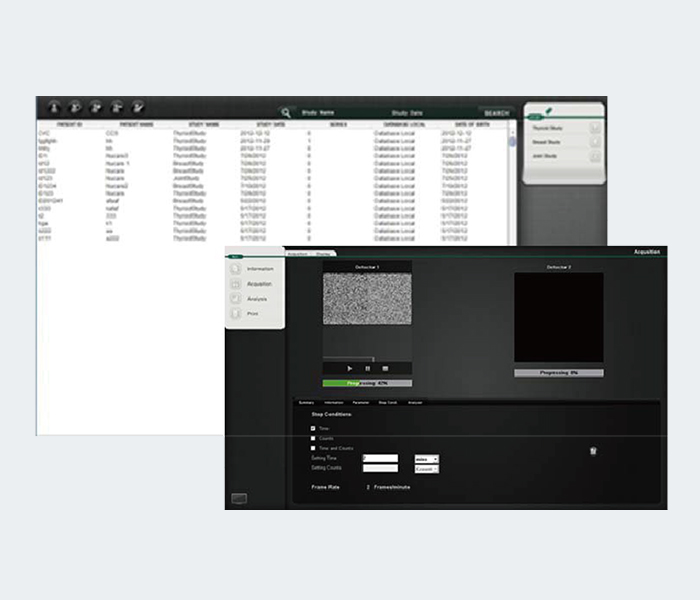Click the fifth round toolbar icon with checkmark

click(138, 107)
